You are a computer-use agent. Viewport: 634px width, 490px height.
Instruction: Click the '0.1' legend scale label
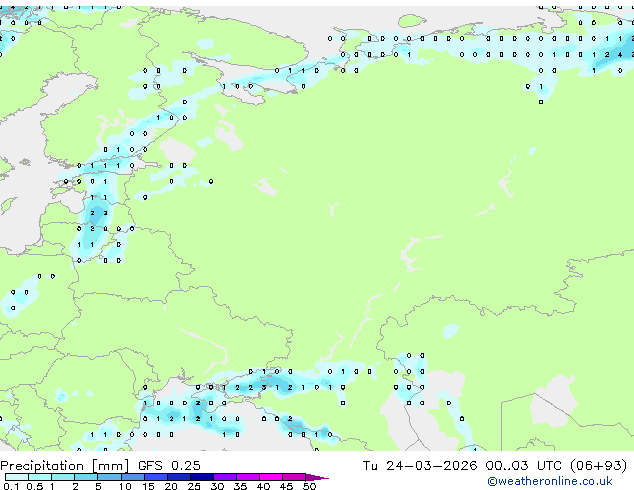click(x=11, y=486)
